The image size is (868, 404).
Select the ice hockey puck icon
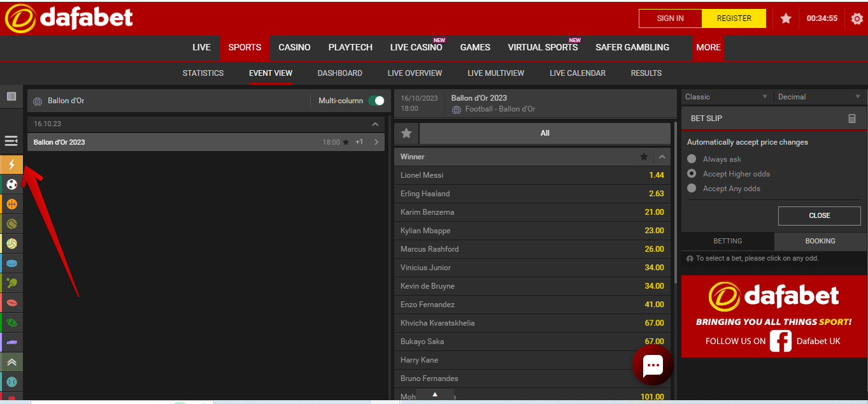11,263
